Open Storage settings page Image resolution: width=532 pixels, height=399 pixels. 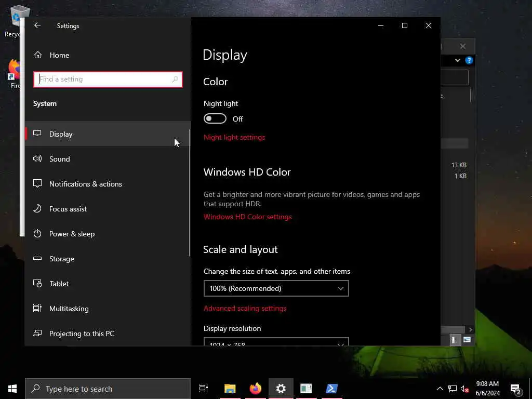pyautogui.click(x=108, y=259)
